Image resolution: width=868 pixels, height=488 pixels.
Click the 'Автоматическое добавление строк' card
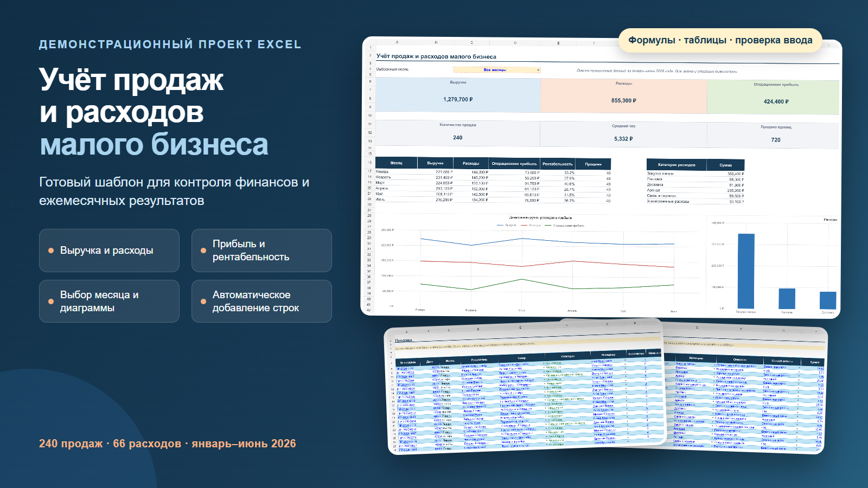tap(261, 301)
